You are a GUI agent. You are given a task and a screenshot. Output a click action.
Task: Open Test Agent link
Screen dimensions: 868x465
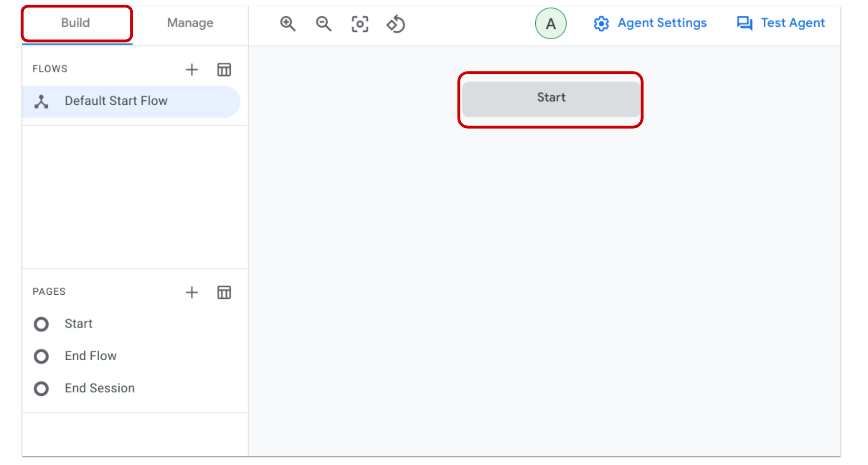coord(792,23)
